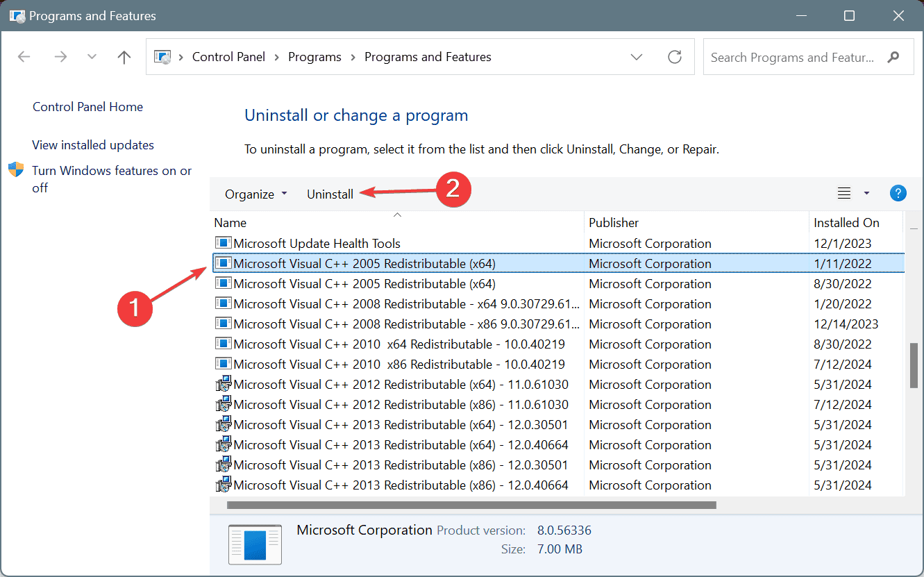Select Visual C++ 2013 (x86) 12.0.30501 row
924x577 pixels.
point(557,465)
